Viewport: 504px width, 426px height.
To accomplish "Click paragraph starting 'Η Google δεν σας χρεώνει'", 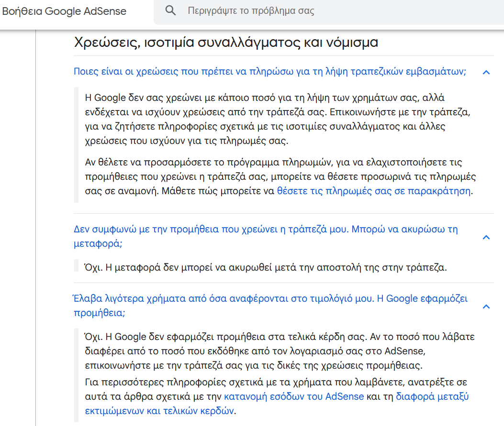I will [x=278, y=119].
